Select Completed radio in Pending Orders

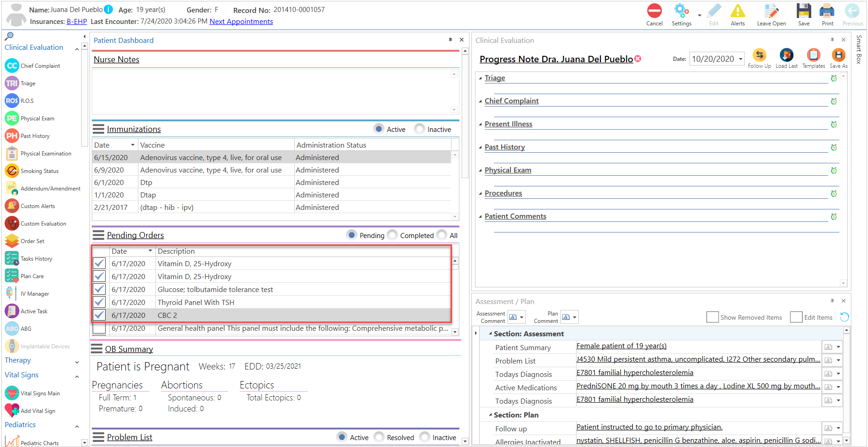pyautogui.click(x=392, y=235)
